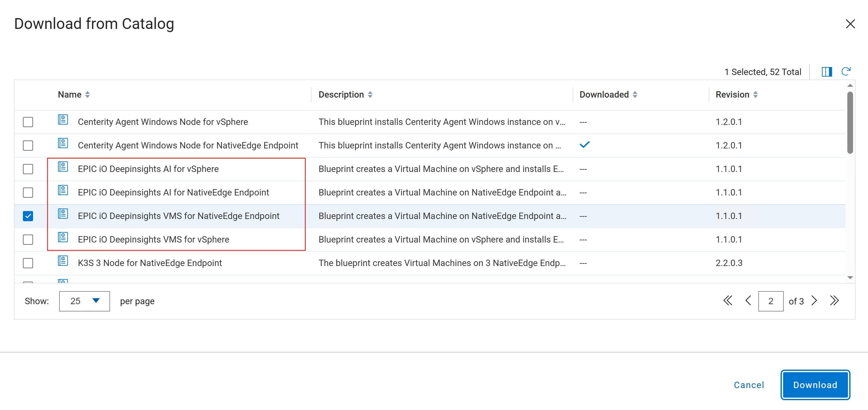Cancel the catalog download
Viewport: 868px width, 410px height.
pos(749,385)
